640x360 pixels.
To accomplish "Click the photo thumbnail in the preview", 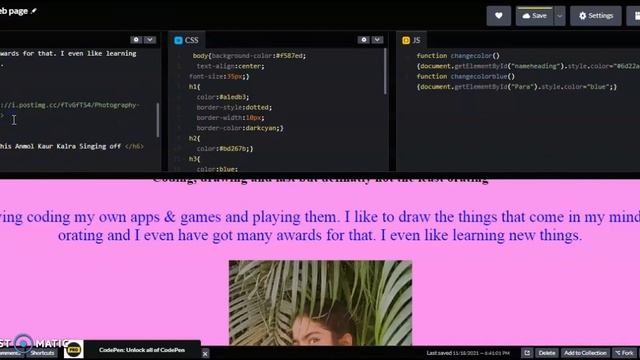I will (x=320, y=303).
